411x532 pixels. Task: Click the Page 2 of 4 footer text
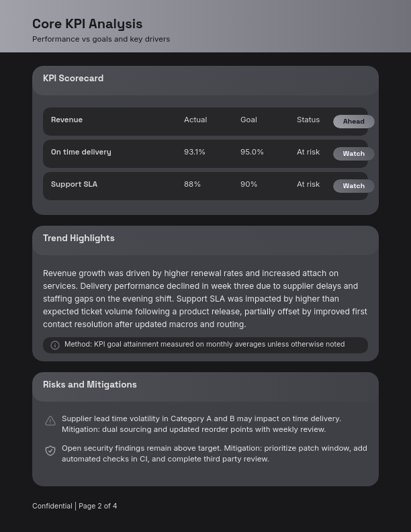tap(97, 506)
